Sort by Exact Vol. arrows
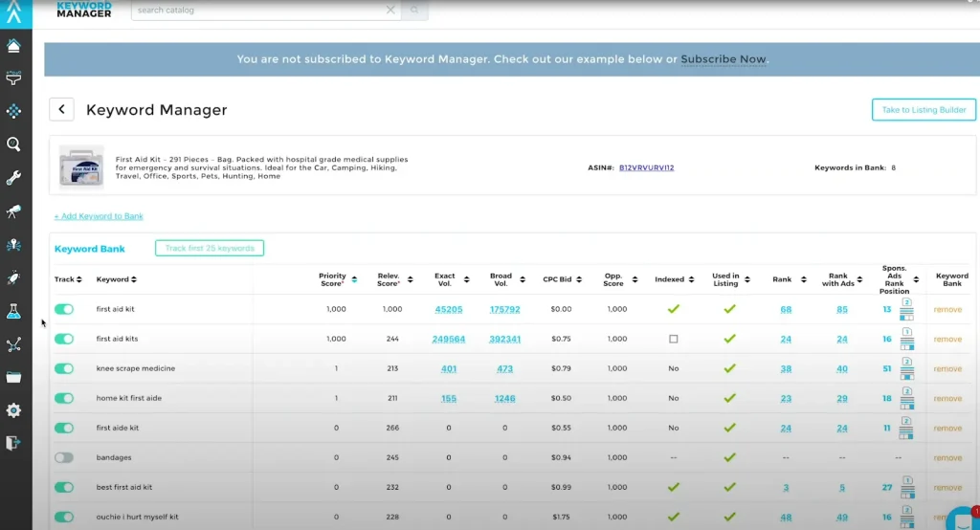The height and width of the screenshot is (530, 980). coord(466,279)
